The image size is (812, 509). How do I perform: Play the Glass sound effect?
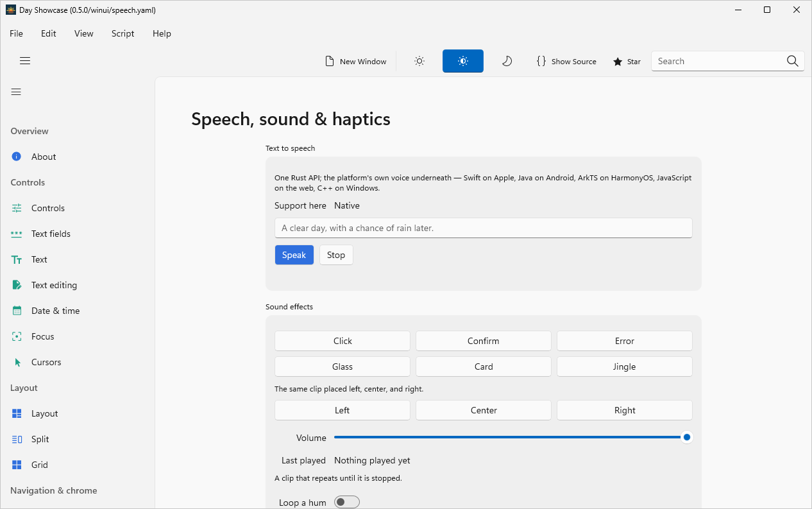(343, 367)
